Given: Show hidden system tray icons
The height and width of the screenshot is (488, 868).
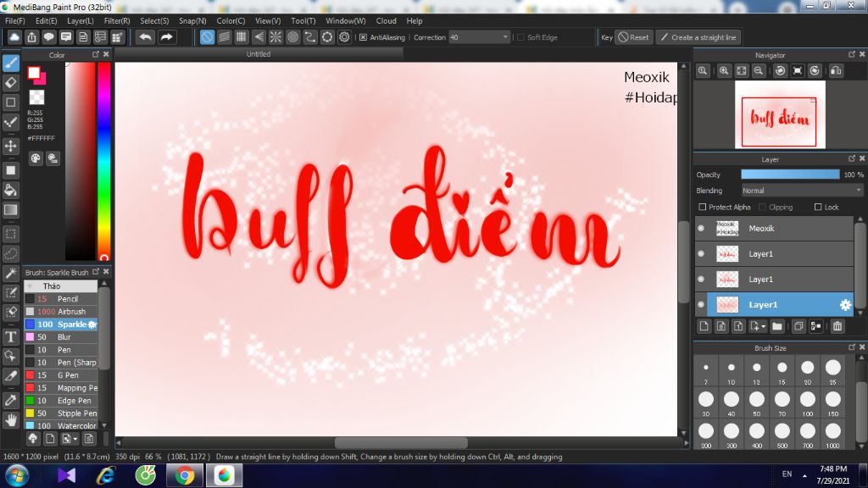Looking at the screenshot, I should 804,476.
